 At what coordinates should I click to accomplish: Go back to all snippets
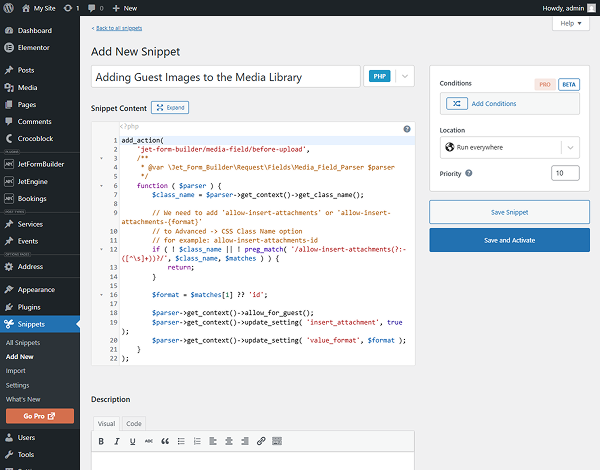coord(119,28)
